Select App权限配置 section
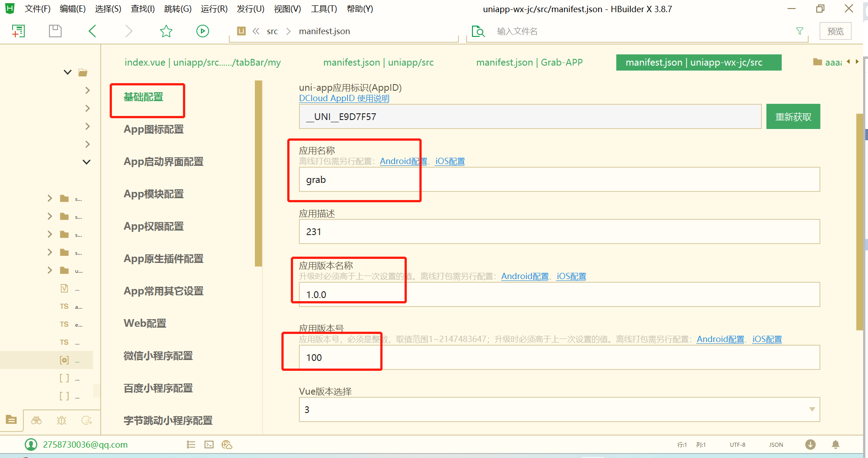The height and width of the screenshot is (458, 868). click(x=154, y=227)
